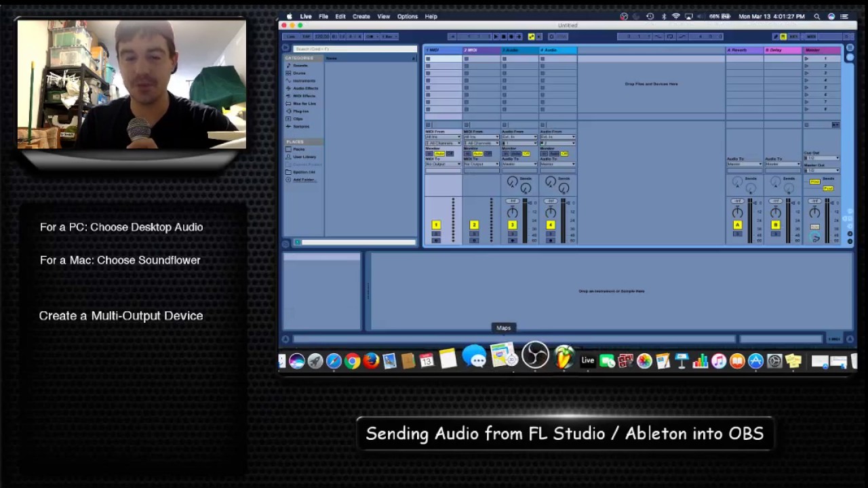Open Launchpad rocket icon in the Dock

click(x=315, y=361)
